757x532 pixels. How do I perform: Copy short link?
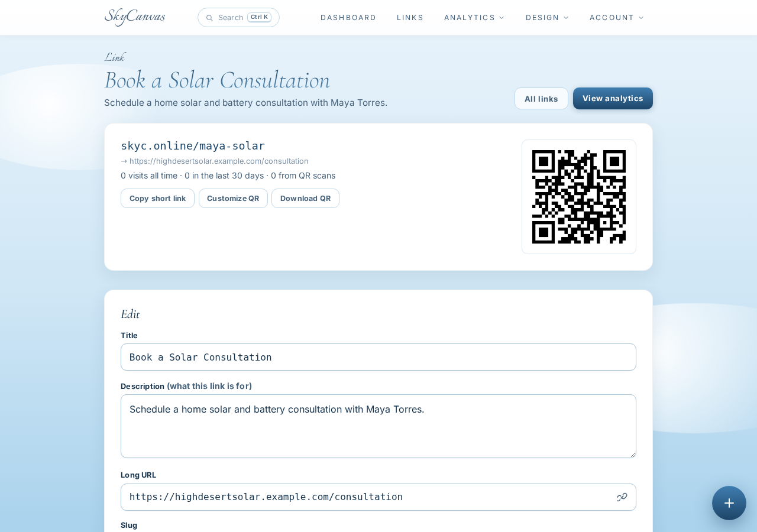pos(157,199)
